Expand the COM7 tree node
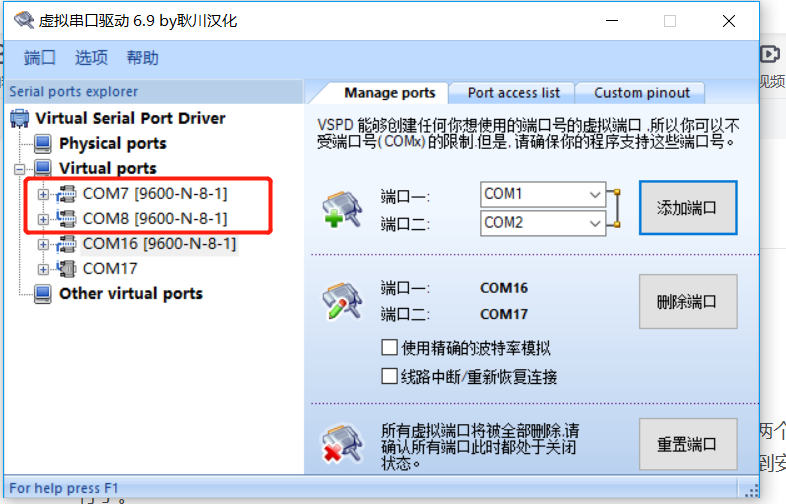Screen dimensions: 786x504 (x=43, y=194)
